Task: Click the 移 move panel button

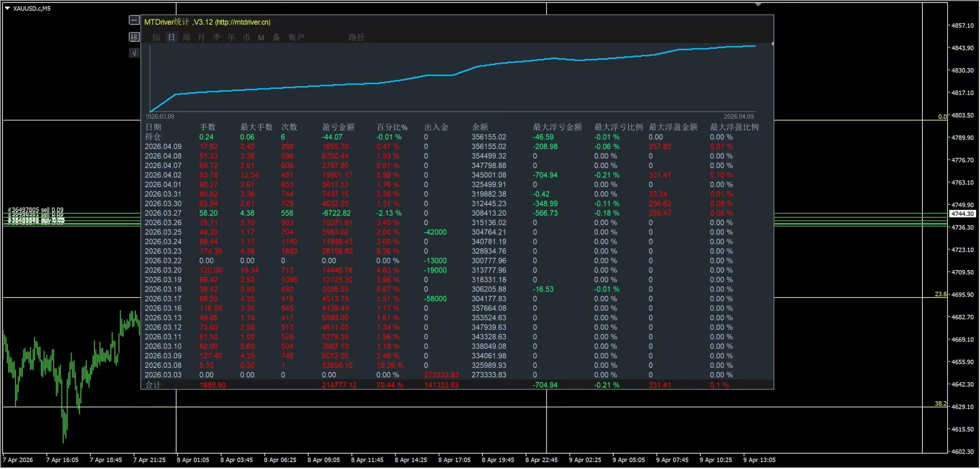Action: (134, 37)
